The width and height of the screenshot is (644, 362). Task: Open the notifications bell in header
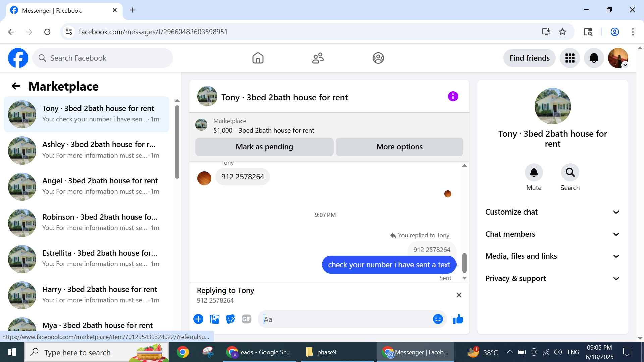(x=594, y=58)
